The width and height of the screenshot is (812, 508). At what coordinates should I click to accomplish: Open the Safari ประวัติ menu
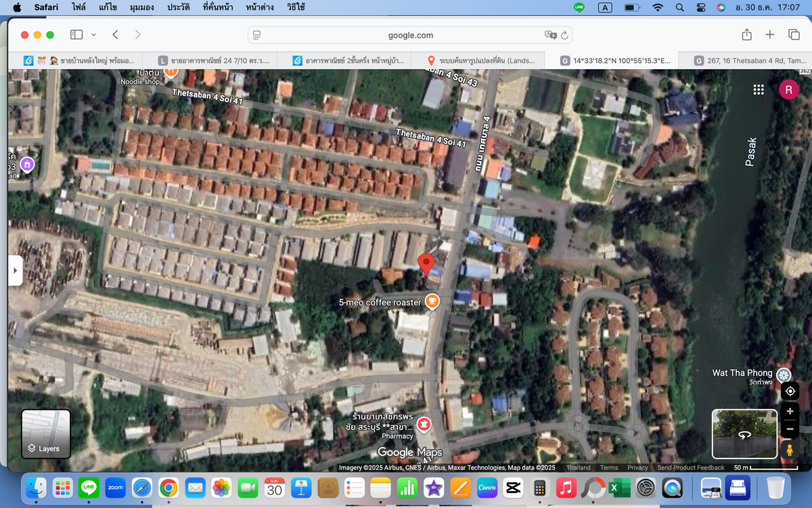point(178,7)
